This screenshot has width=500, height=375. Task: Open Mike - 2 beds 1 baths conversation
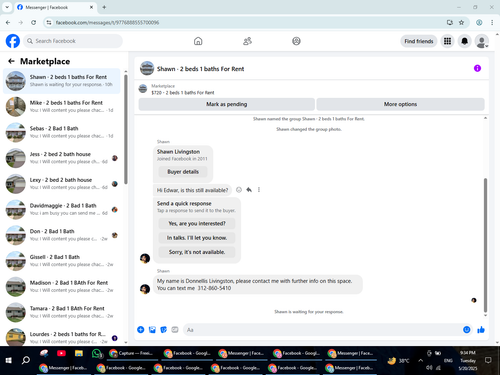pos(62,106)
